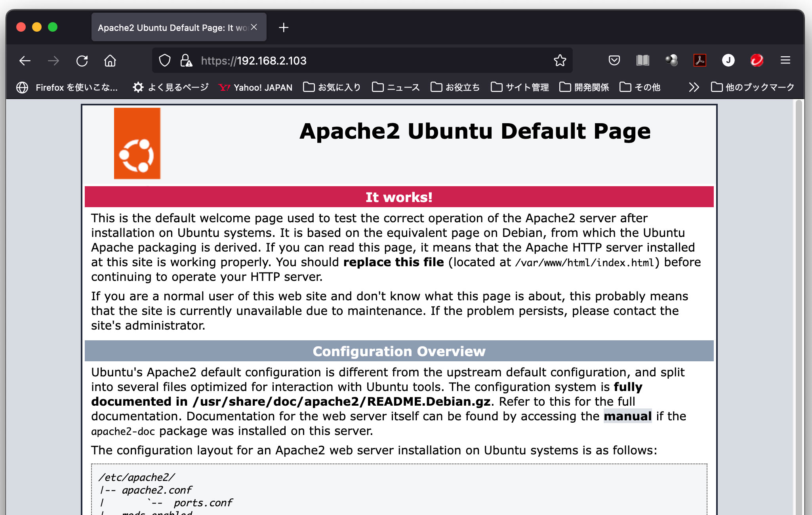Expand the お役立ち bookmark folder
Screen dimensions: 812x515
[x=455, y=87]
